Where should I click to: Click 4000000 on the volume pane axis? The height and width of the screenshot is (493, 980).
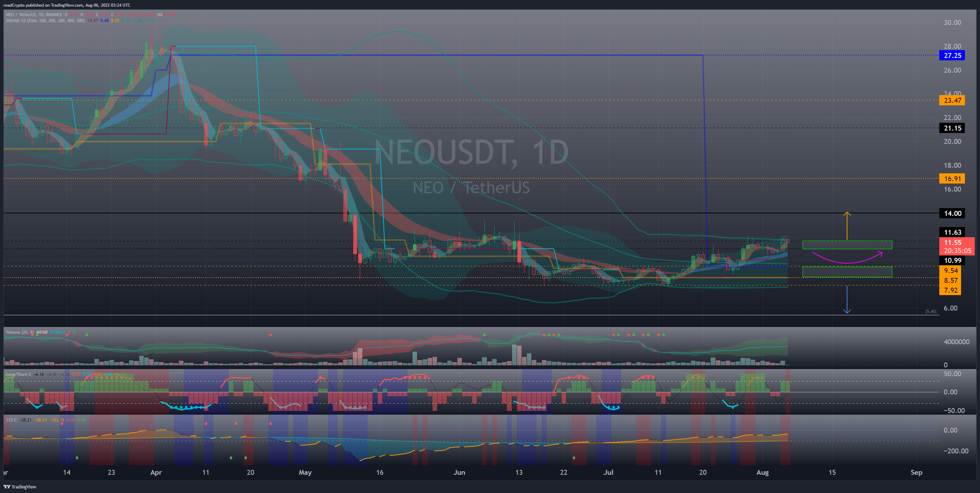[x=956, y=342]
